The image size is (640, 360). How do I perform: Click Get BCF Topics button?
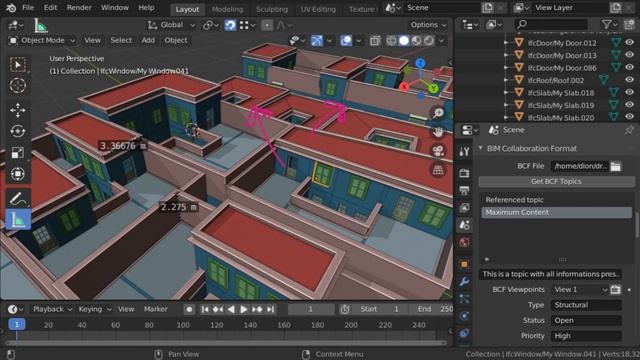pyautogui.click(x=556, y=181)
